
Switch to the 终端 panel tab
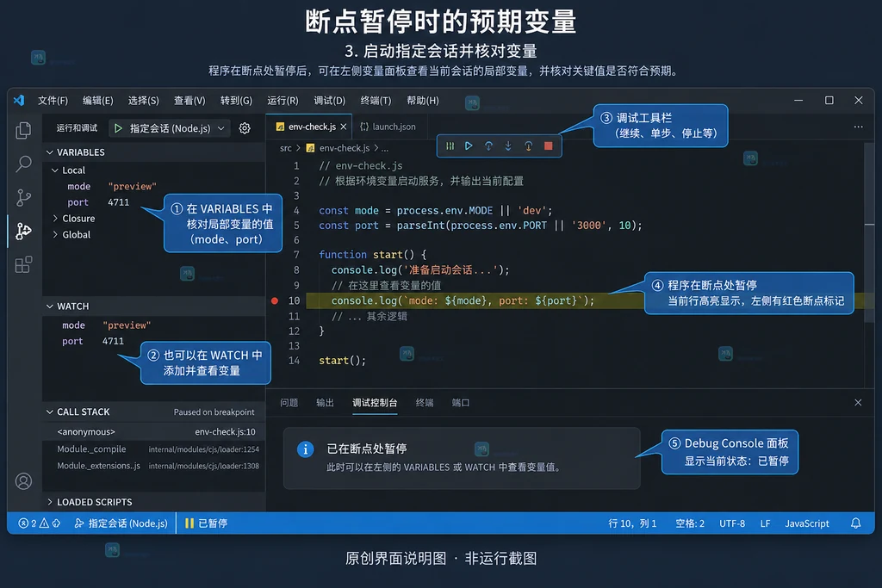pyautogui.click(x=424, y=403)
